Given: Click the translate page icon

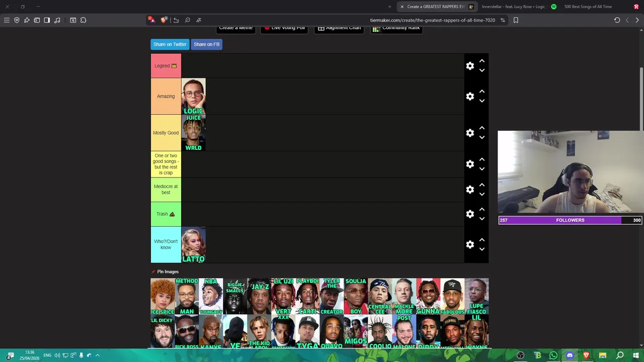Looking at the screenshot, I should 199,20.
